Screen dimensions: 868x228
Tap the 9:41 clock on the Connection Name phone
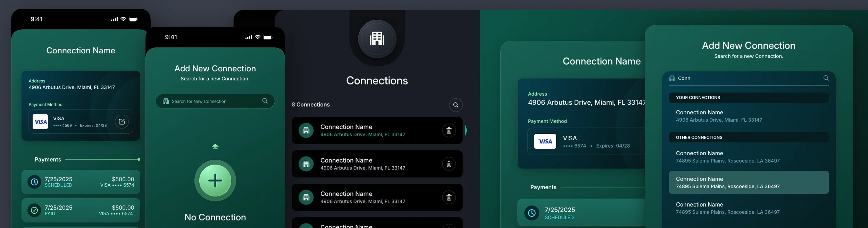click(37, 19)
